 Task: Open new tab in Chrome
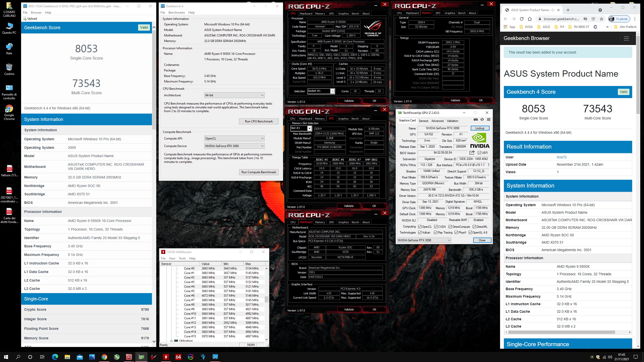pos(568,10)
